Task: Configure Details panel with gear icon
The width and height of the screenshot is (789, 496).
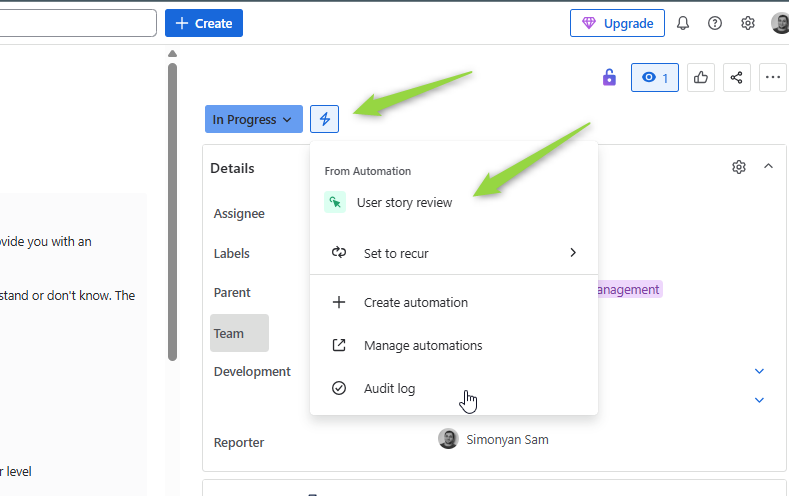Action: 739,167
